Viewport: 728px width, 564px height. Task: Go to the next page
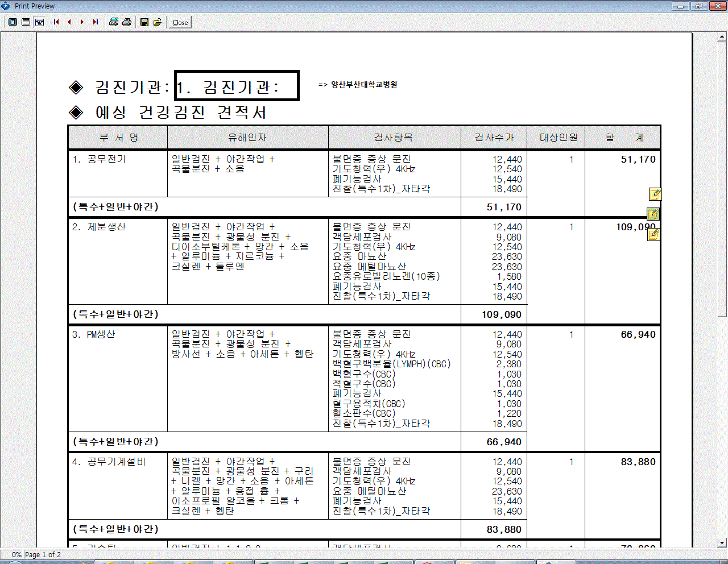coord(82,22)
